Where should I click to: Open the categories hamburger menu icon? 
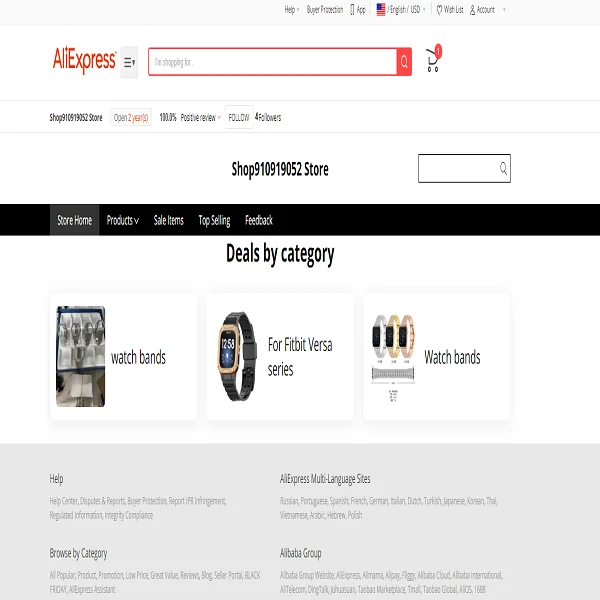(129, 62)
